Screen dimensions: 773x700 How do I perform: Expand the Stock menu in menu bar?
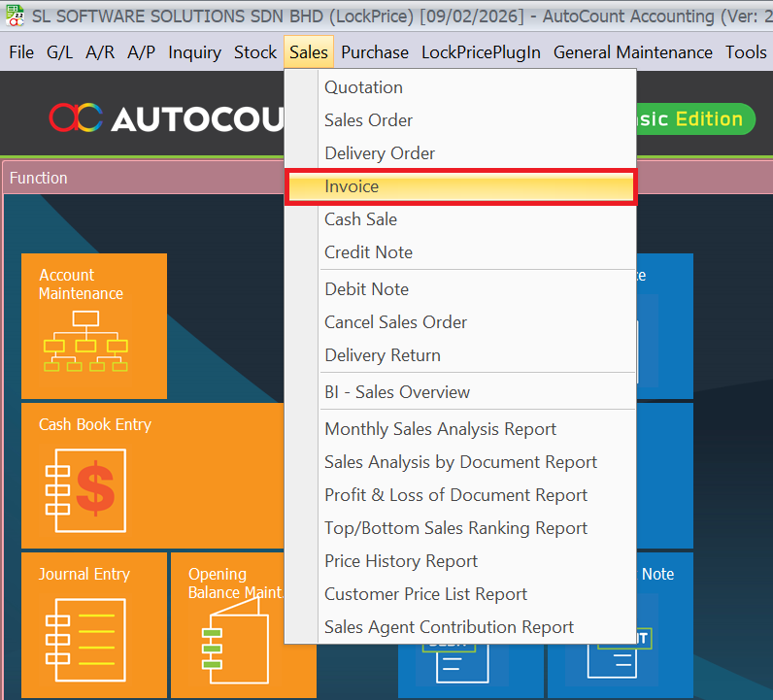tap(255, 52)
